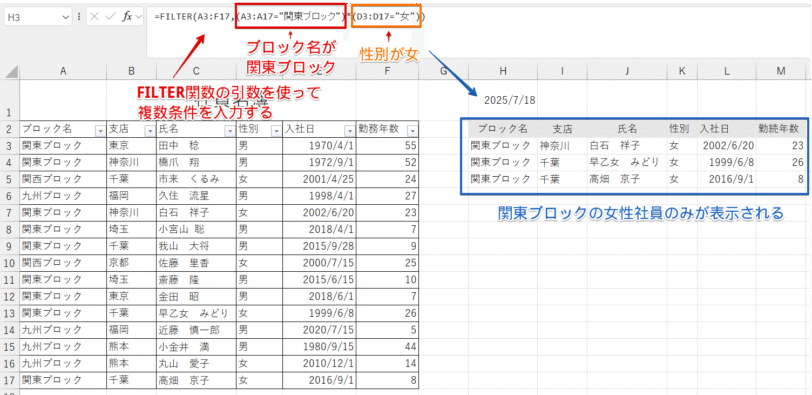
Task: Select column B header
Action: point(132,71)
